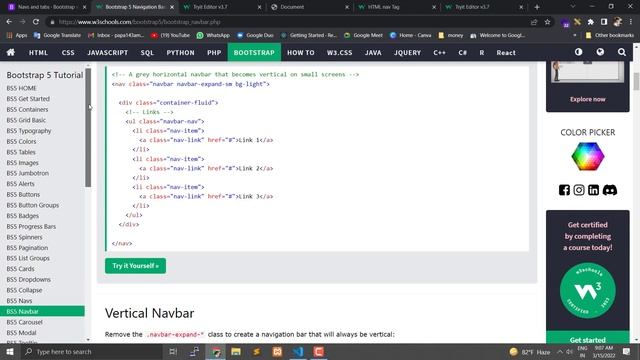
Task: Select HTML in the top navigation
Action: (x=38, y=52)
